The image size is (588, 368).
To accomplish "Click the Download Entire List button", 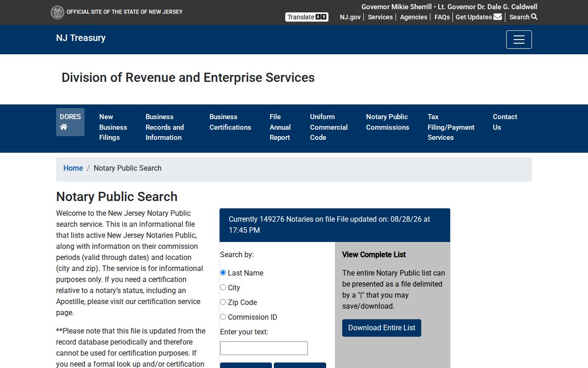I will [382, 328].
